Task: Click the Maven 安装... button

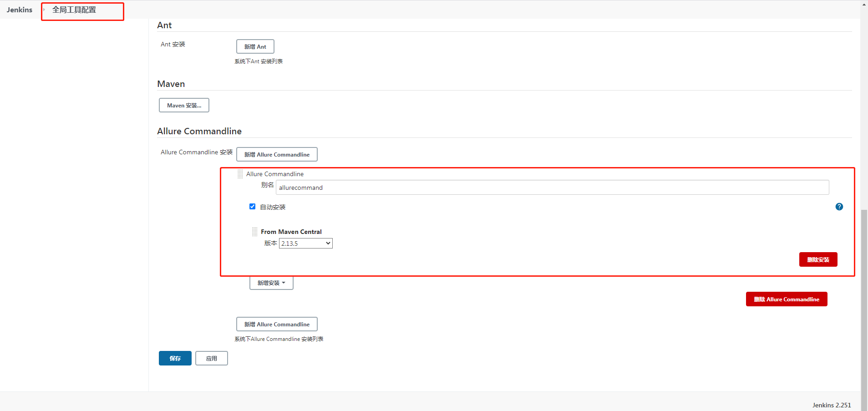Action: point(184,105)
